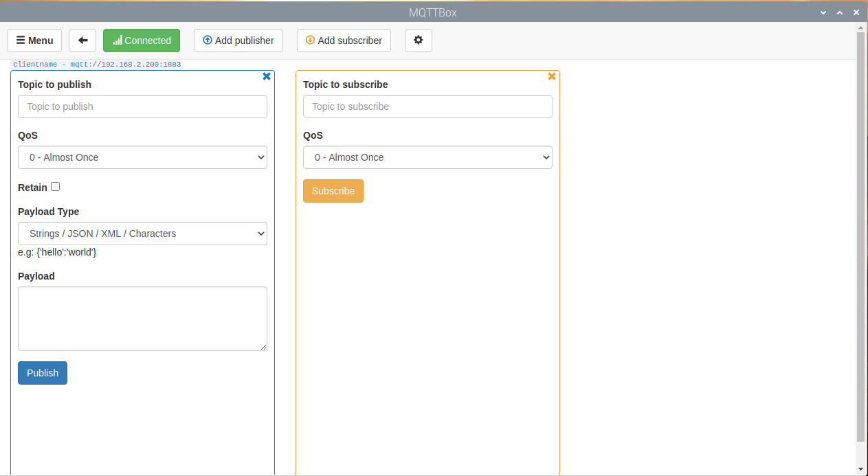Enable the Retain checkbox
This screenshot has width=868, height=476.
click(x=56, y=187)
